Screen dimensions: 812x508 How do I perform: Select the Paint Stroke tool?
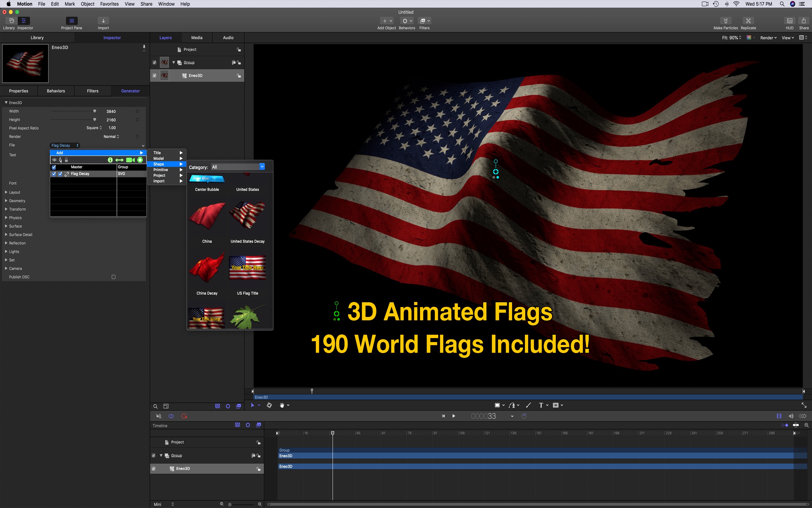(528, 405)
